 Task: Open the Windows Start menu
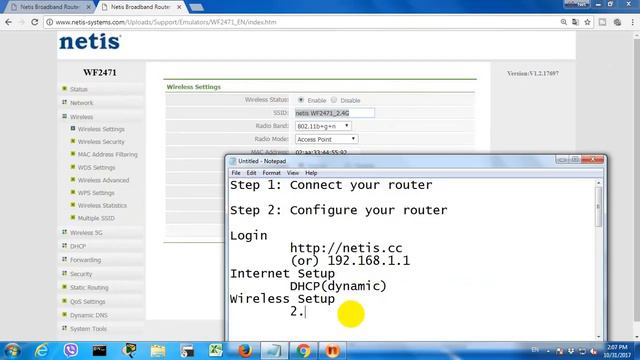tap(12, 351)
